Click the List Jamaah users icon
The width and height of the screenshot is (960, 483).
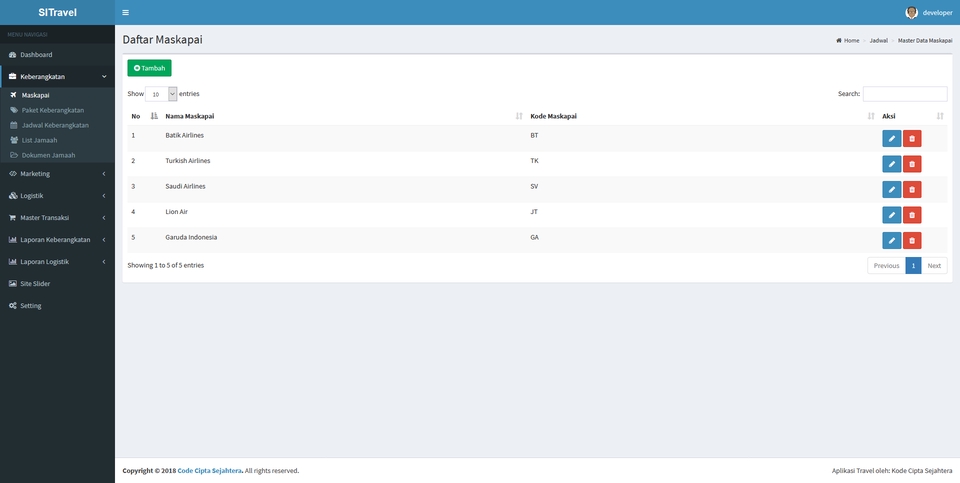point(13,140)
